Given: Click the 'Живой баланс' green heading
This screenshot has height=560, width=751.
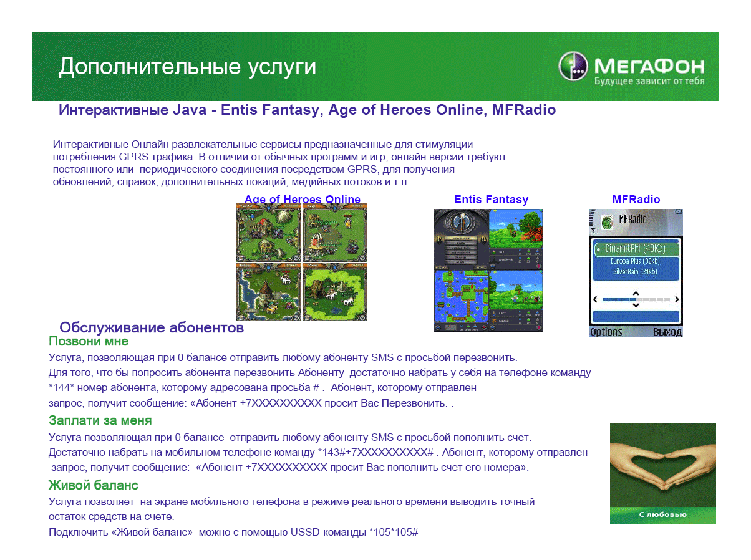Looking at the screenshot, I should click(x=94, y=485).
